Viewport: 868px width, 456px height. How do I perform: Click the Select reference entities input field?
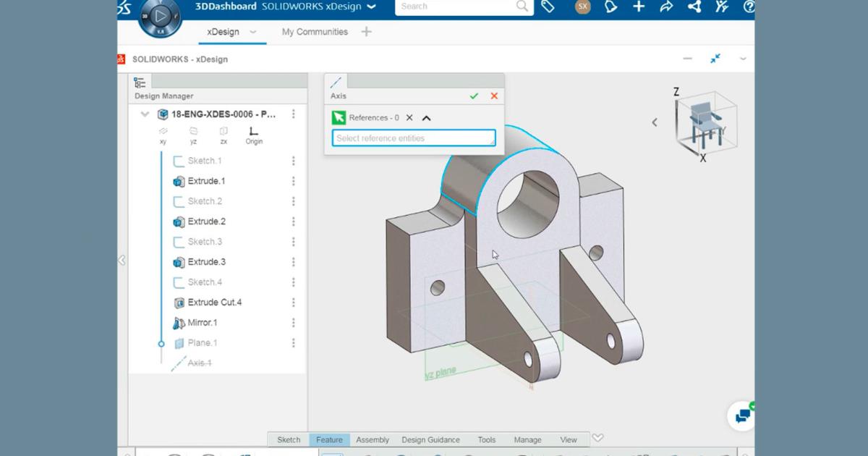412,138
